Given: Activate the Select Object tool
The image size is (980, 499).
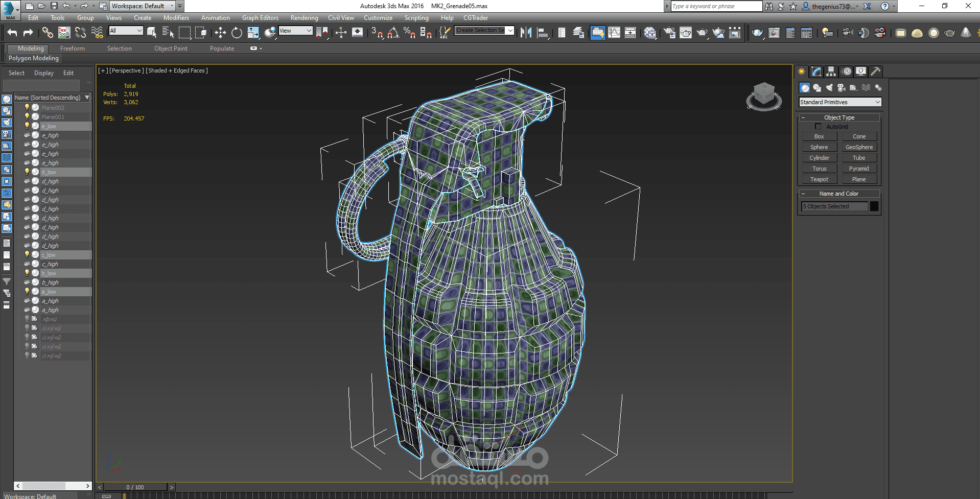Looking at the screenshot, I should point(152,33).
